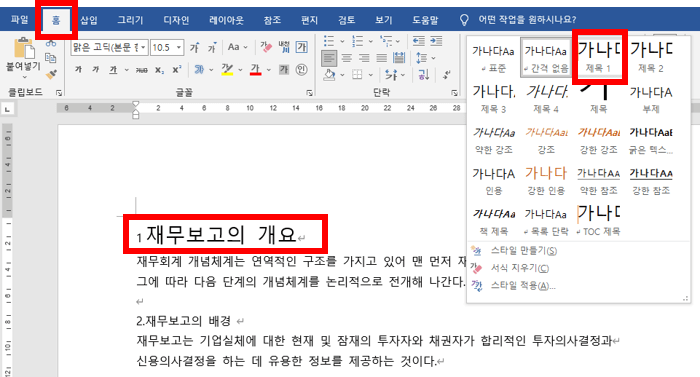Switch to the 삽입 tab

click(89, 20)
